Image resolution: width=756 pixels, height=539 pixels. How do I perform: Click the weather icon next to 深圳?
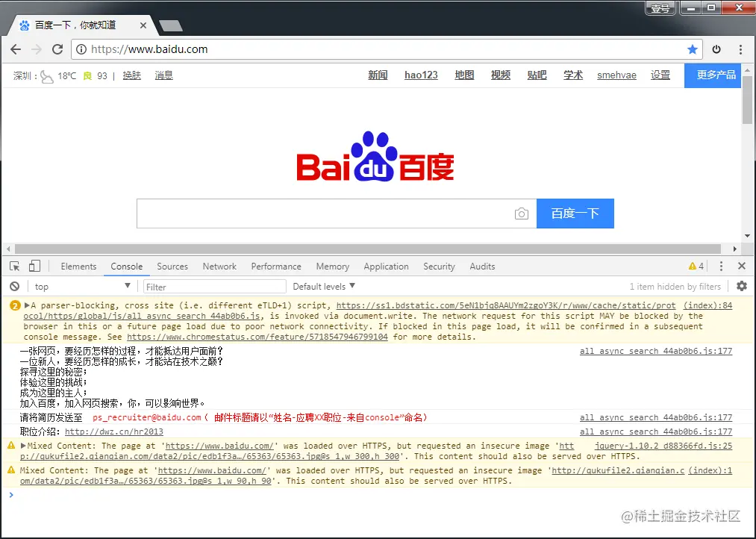coord(46,76)
